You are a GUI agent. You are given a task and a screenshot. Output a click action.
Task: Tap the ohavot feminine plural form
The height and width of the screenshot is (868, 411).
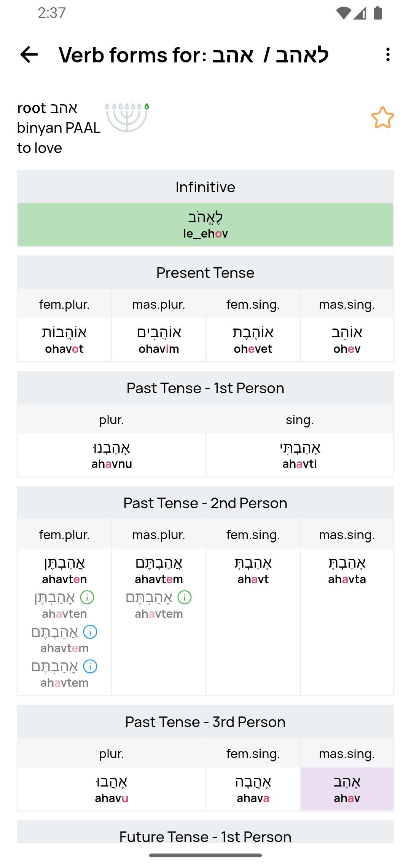pos(64,340)
